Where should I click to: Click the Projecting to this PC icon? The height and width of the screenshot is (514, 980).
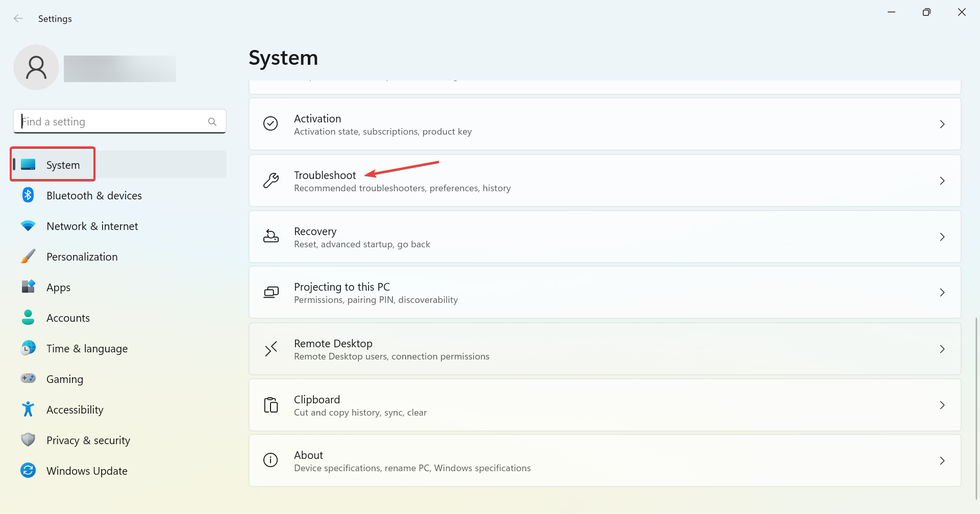click(271, 292)
